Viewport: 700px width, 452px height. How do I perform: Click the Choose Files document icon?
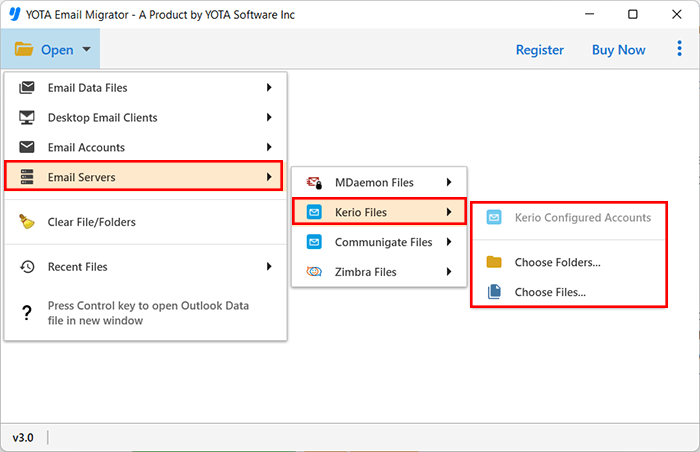[x=494, y=293]
